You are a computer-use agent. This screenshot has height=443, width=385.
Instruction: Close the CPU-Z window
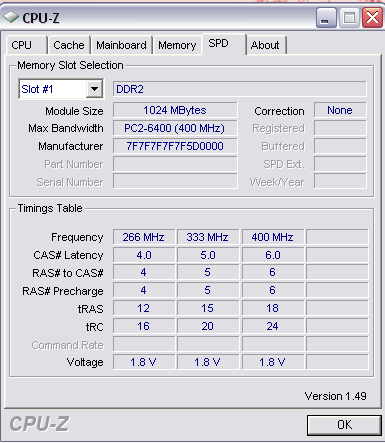pyautogui.click(x=372, y=18)
